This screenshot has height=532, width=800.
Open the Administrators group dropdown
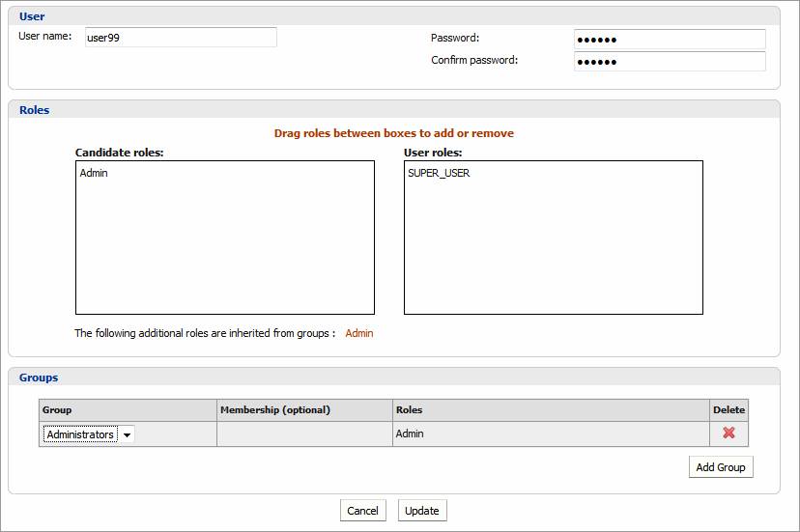pos(89,434)
